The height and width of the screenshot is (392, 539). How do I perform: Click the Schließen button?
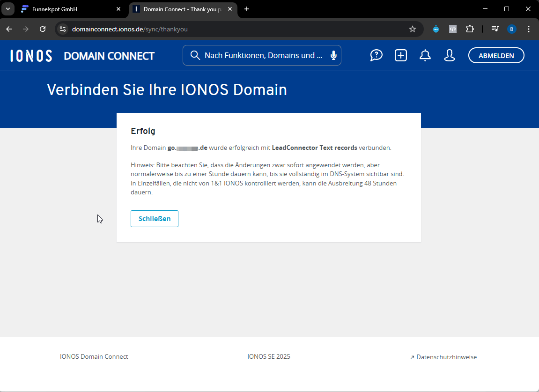click(155, 219)
